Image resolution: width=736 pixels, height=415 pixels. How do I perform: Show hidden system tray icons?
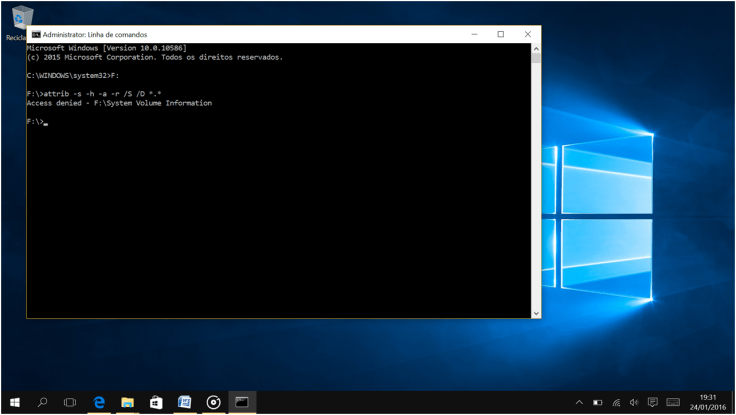(x=579, y=402)
